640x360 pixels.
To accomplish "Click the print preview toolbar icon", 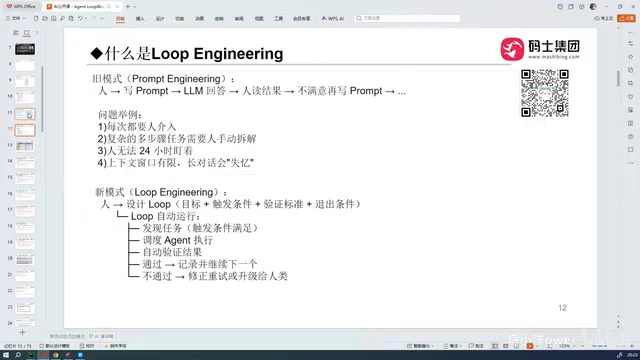I will click(71, 18).
